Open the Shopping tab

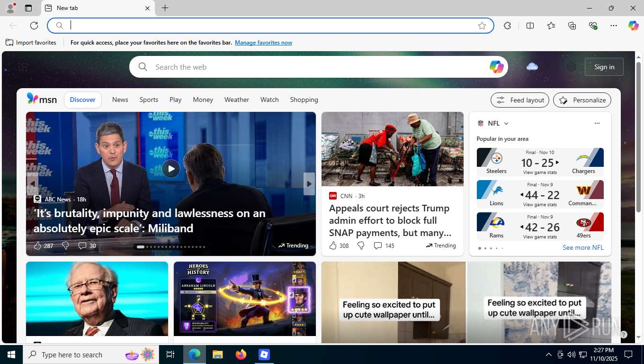[x=304, y=100]
